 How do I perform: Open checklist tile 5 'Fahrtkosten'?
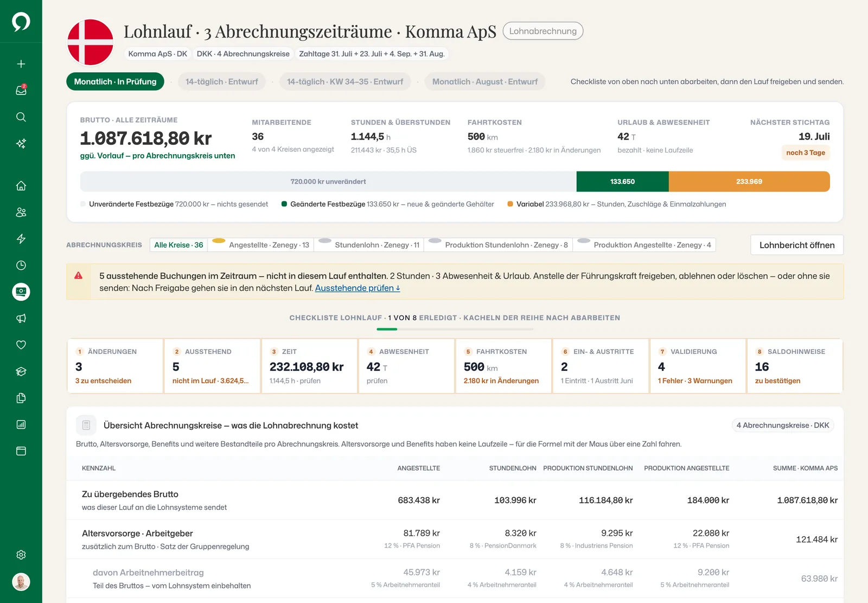[503, 366]
